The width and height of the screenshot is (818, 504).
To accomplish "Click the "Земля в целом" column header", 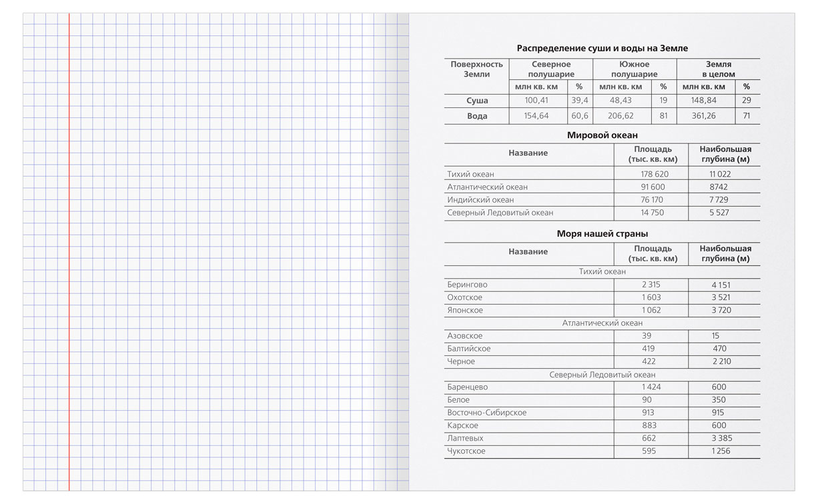I will pyautogui.click(x=718, y=69).
